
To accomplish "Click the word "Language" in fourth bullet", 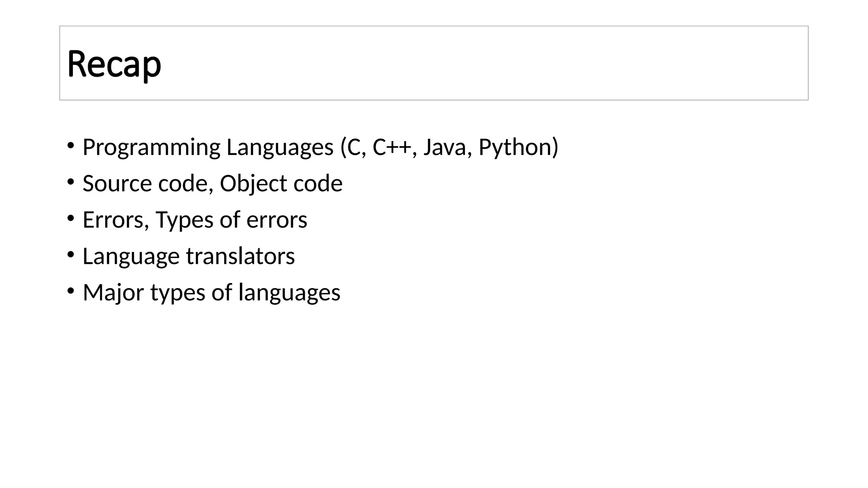I will (131, 256).
